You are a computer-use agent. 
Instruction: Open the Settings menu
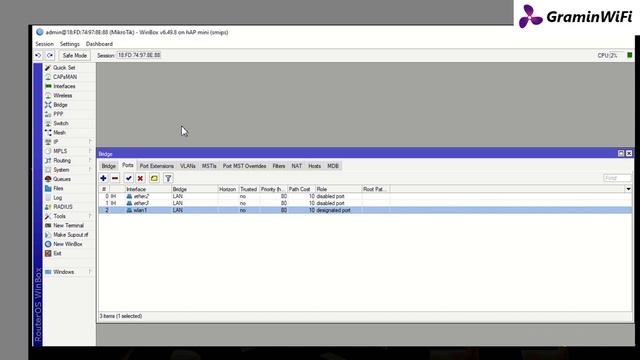coord(70,44)
